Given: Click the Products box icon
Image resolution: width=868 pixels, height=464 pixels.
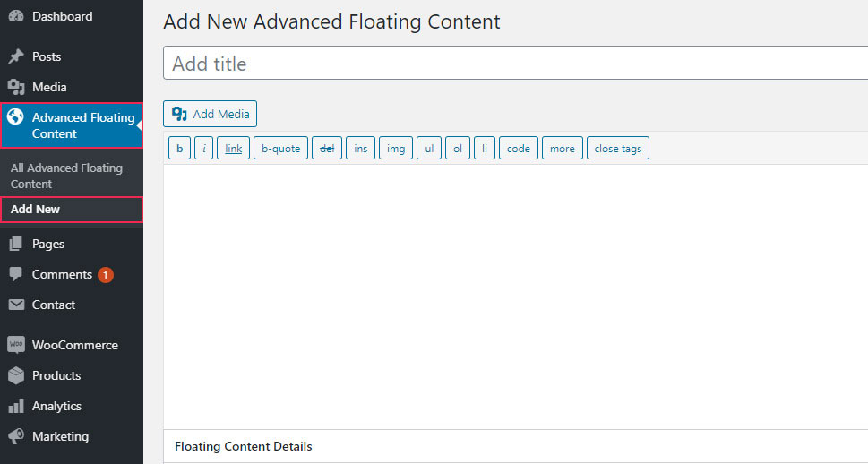Looking at the screenshot, I should tap(16, 375).
